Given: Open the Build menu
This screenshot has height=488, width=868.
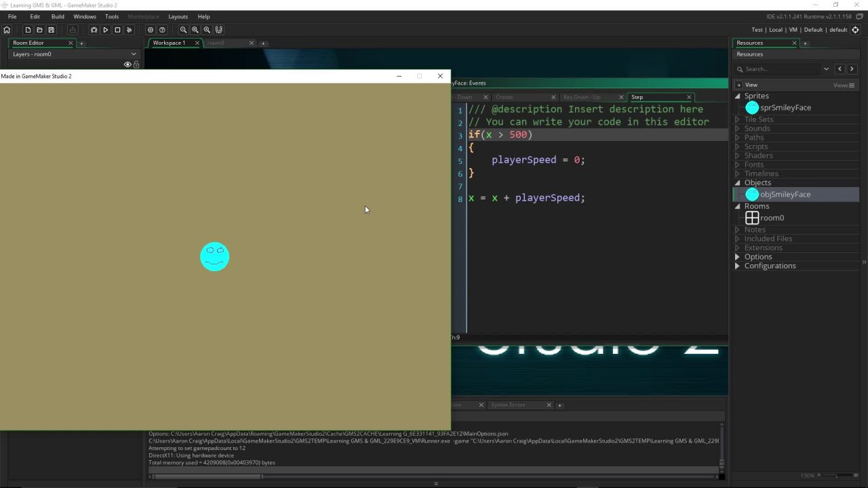Looking at the screenshot, I should point(58,16).
